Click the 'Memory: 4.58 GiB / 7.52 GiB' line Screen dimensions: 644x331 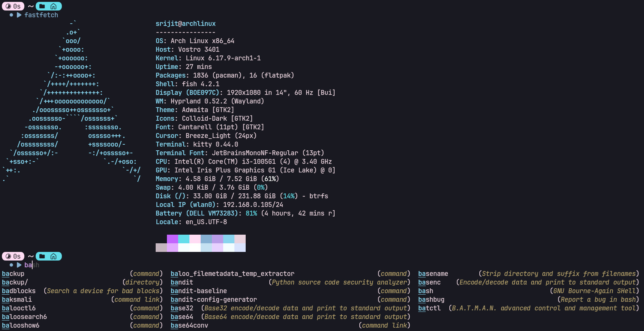point(218,179)
